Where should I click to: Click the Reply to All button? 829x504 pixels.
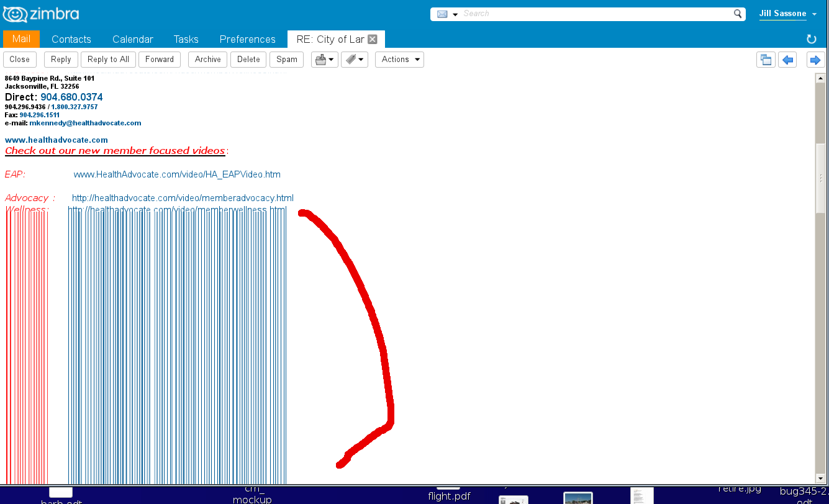(108, 60)
